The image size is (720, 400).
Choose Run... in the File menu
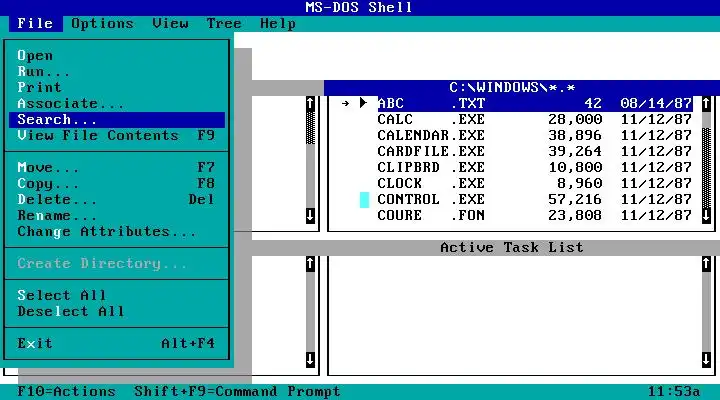coord(117,72)
